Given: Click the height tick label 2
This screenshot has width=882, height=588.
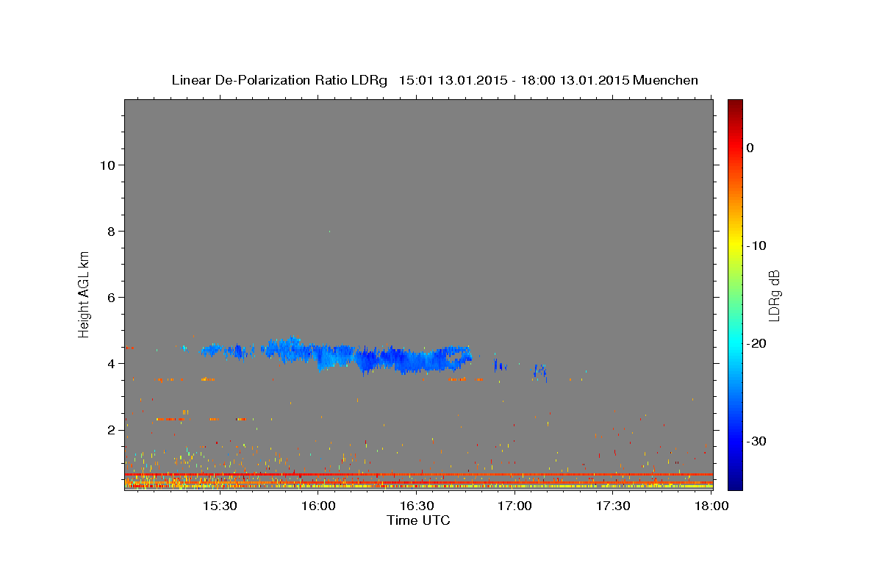Looking at the screenshot, I should tap(110, 429).
